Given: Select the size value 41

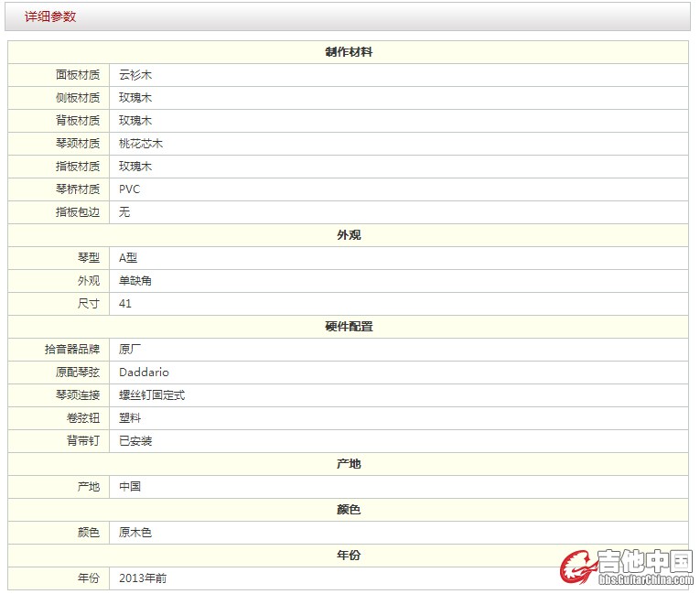Looking at the screenshot, I should (125, 304).
